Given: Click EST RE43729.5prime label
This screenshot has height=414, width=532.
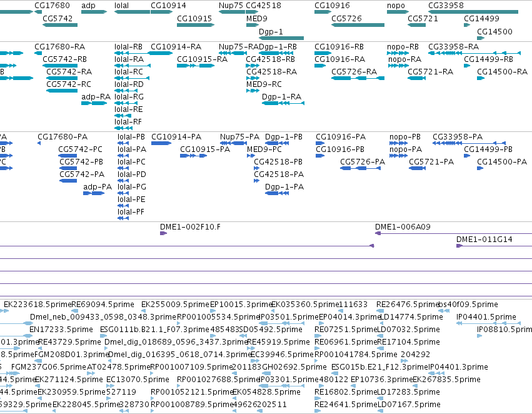Looking at the screenshot, I should click(x=69, y=341).
